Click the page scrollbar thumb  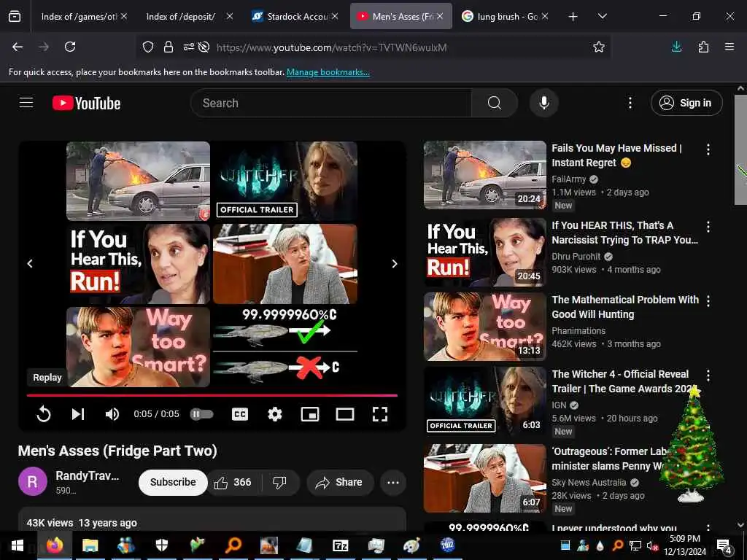[740, 150]
